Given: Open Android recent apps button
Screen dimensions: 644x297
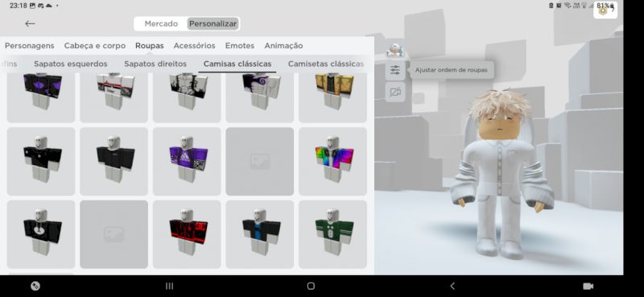Looking at the screenshot, I should tap(169, 286).
